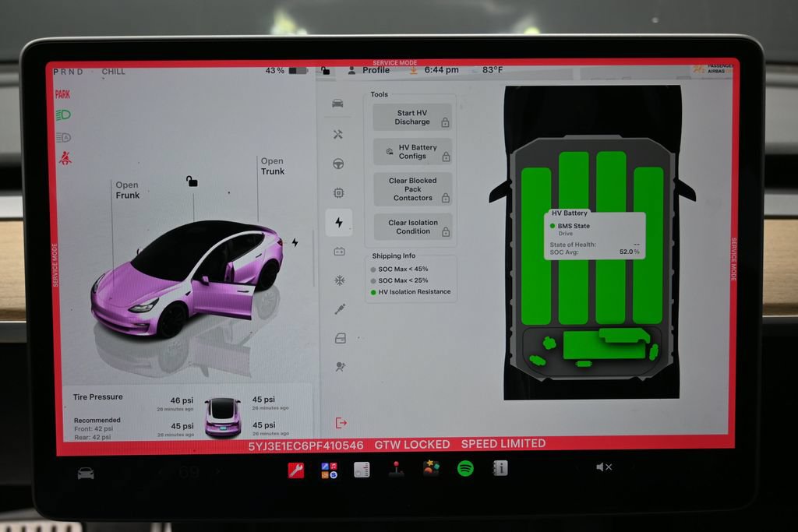This screenshot has width=798, height=532.
Task: Tap the 83°F outside temperature
Action: click(x=493, y=69)
